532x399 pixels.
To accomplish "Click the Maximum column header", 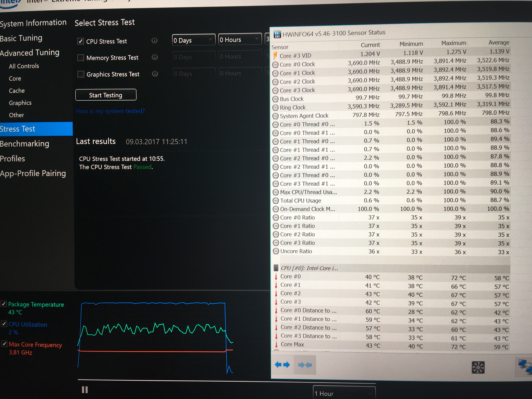I will [x=454, y=43].
